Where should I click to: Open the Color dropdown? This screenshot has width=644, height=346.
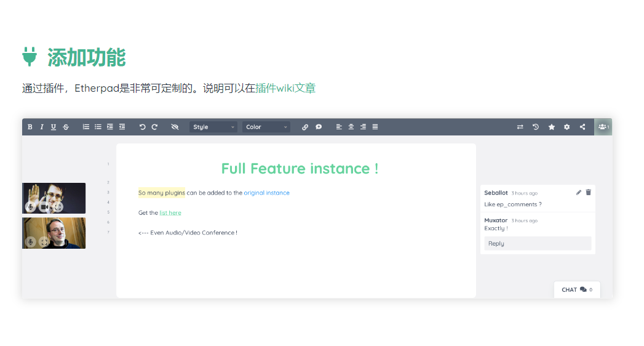click(x=266, y=127)
